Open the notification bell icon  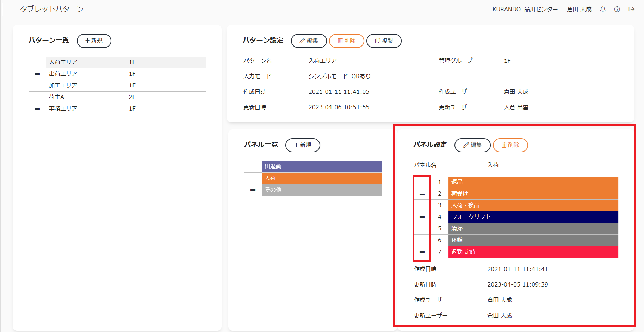(603, 10)
